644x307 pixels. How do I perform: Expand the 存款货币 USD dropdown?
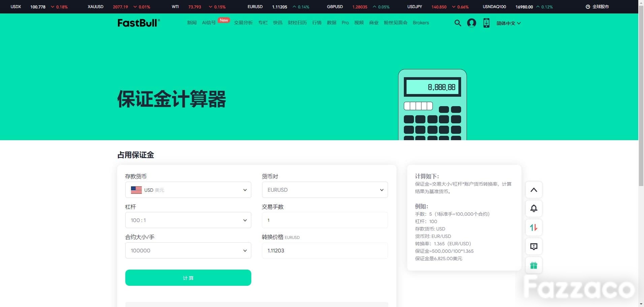tap(188, 190)
